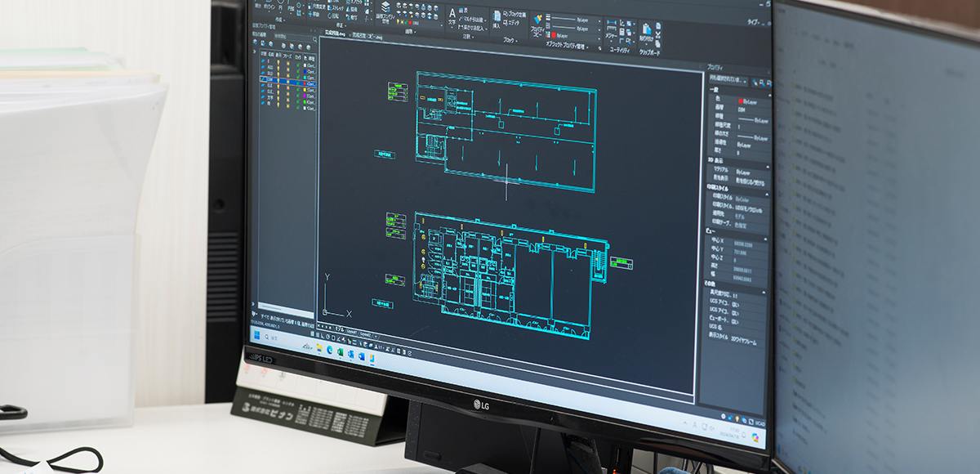Expand the ブロック panel dropdown
980x474 pixels.
pos(510,39)
